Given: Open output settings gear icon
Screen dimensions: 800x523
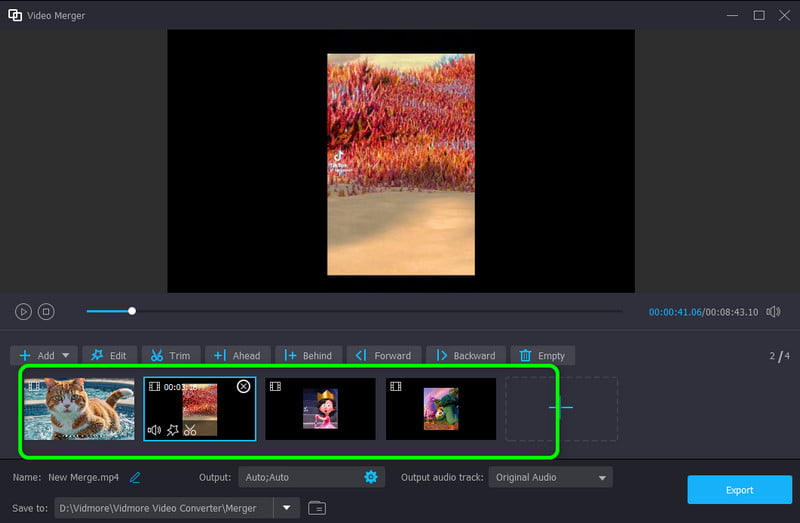Looking at the screenshot, I should click(x=371, y=477).
